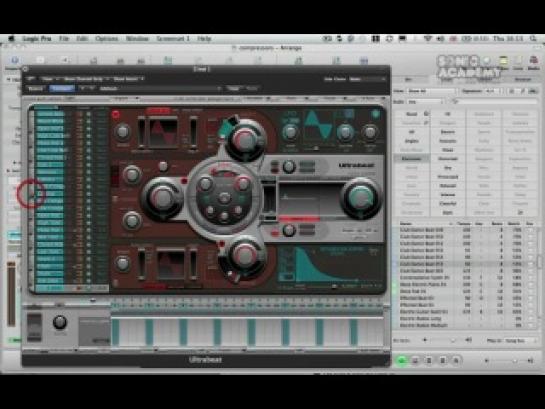Click the Bypass button in plug-in header
This screenshot has width=545, height=409.
point(35,89)
